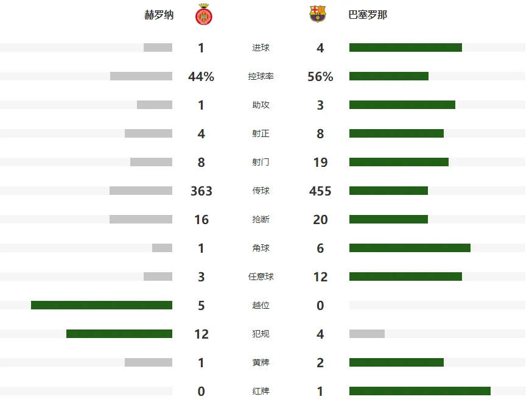
Task: Select the 黄牌 stat label
Action: point(261,362)
